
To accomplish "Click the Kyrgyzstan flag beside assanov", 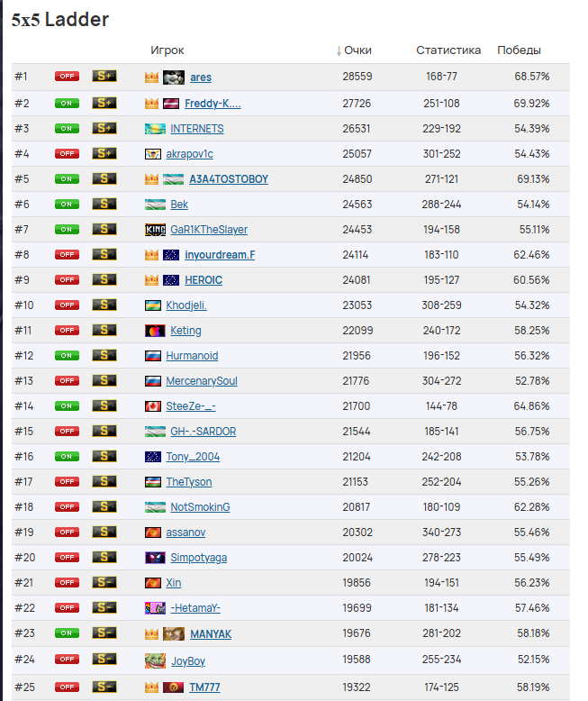I will point(153,533).
